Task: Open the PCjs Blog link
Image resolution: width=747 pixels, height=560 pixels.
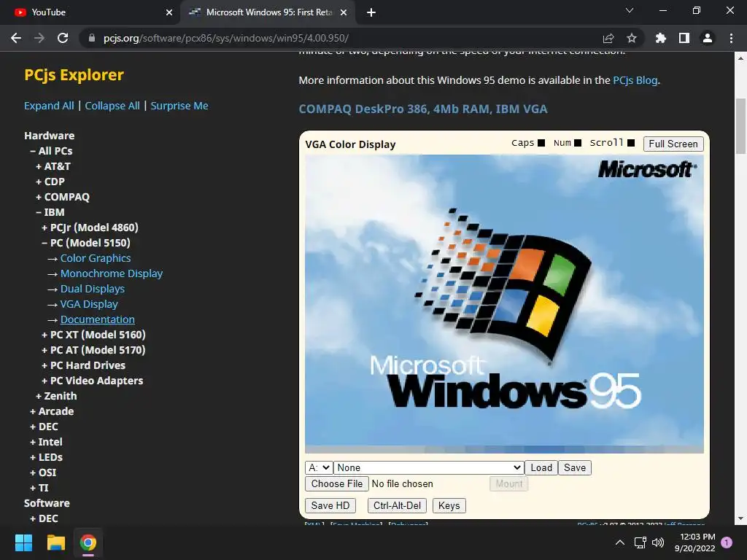Action: 635,80
